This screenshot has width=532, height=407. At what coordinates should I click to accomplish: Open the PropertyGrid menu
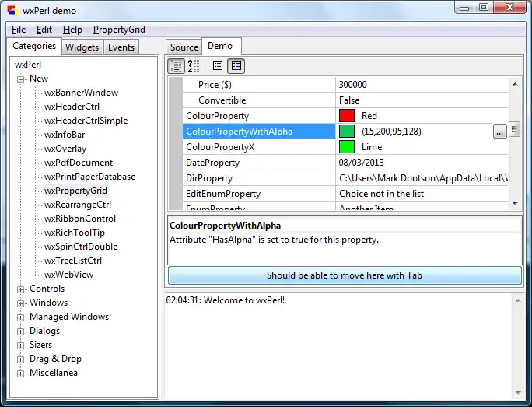point(119,30)
